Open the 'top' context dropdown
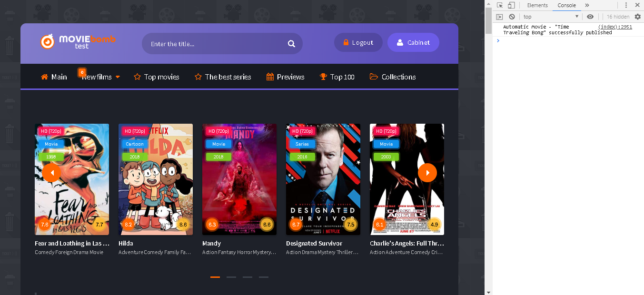644x295 pixels. tap(551, 17)
